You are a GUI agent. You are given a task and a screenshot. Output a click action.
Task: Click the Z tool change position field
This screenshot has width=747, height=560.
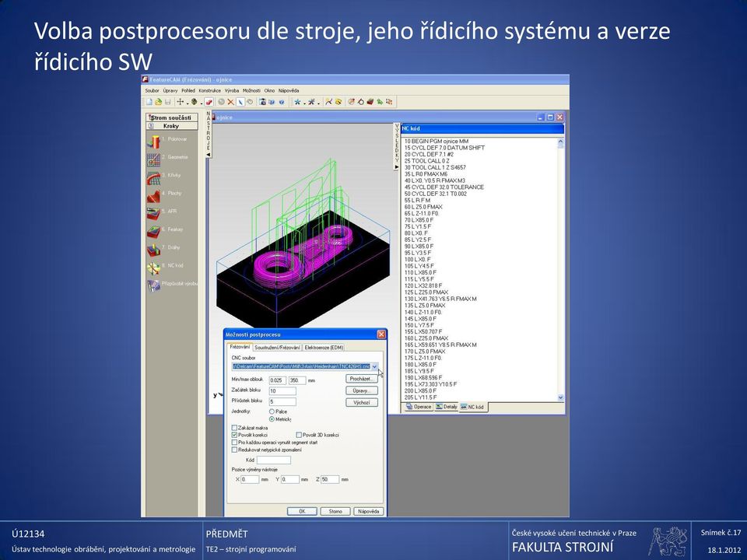(x=330, y=480)
